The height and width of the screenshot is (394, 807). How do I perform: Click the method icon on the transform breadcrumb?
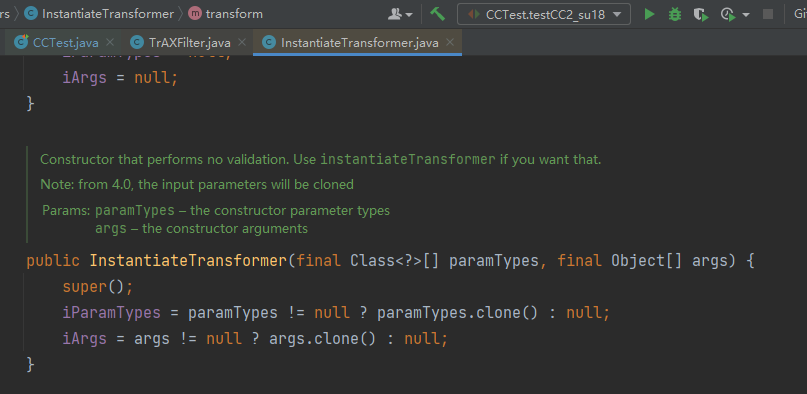tap(195, 14)
